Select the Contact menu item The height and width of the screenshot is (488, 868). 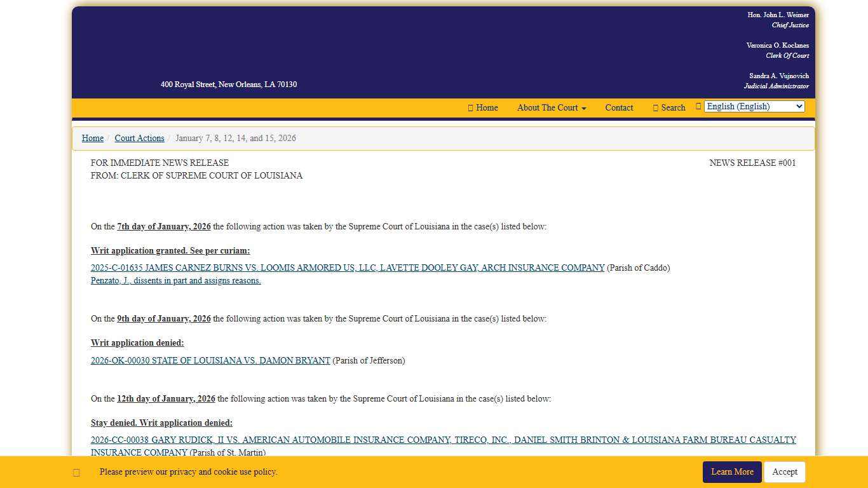point(619,107)
